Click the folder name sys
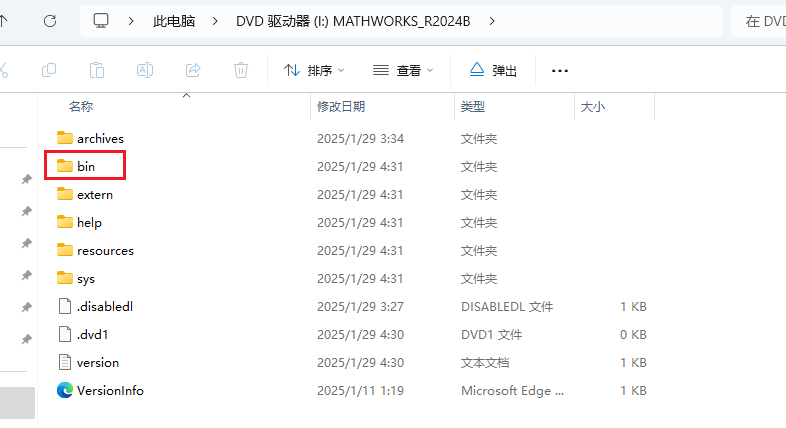 (x=86, y=279)
